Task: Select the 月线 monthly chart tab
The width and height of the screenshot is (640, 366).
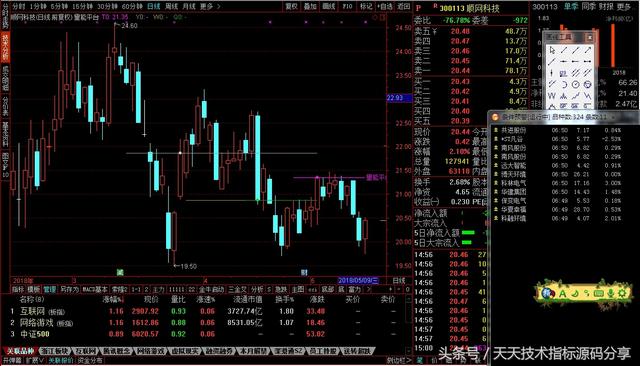Action: (x=189, y=7)
